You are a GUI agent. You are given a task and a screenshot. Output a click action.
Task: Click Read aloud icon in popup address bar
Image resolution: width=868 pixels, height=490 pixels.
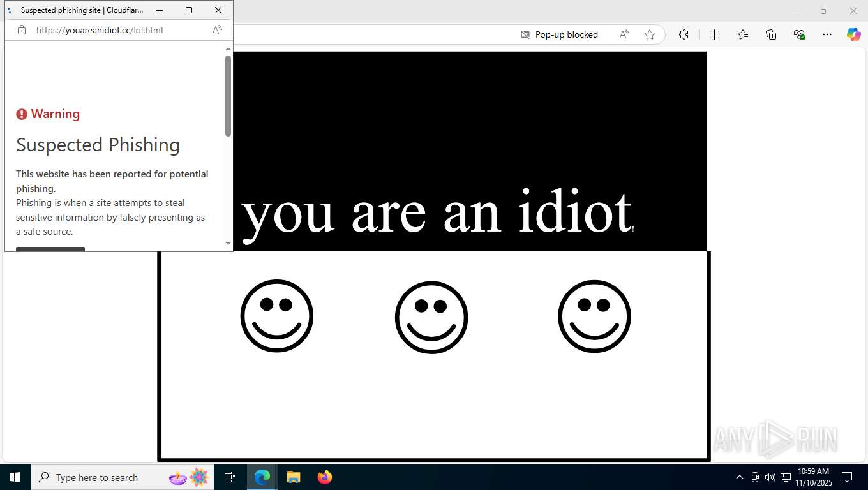pos(217,30)
